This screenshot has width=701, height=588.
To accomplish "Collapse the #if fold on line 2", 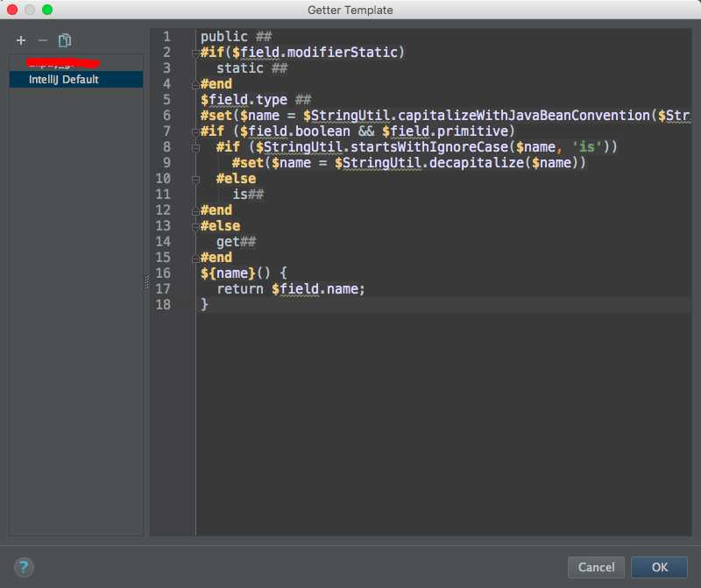I will (x=195, y=53).
